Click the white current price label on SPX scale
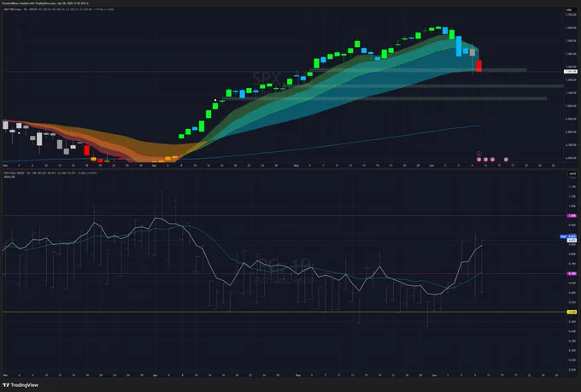 (570, 71)
